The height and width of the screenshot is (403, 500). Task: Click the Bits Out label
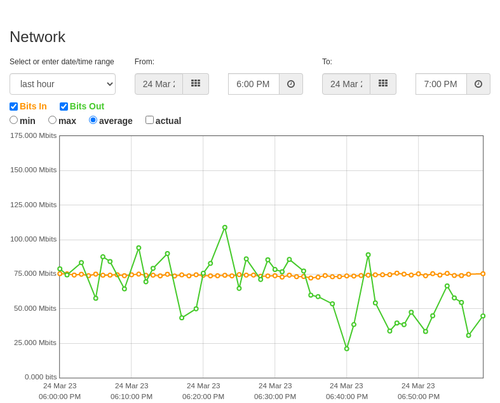pos(87,106)
